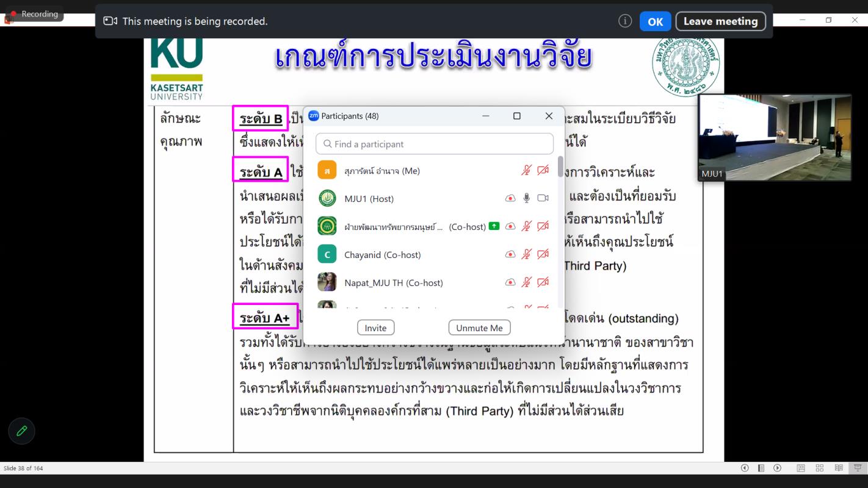Click the Find a participant search field
This screenshot has width=868, height=488.
(435, 144)
